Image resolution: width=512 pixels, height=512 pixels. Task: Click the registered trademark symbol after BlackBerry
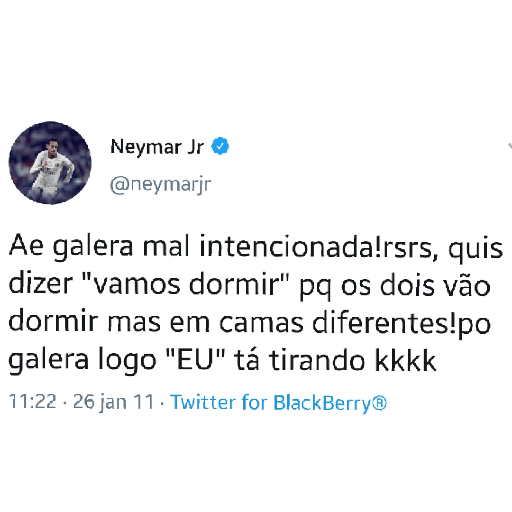[379, 403]
